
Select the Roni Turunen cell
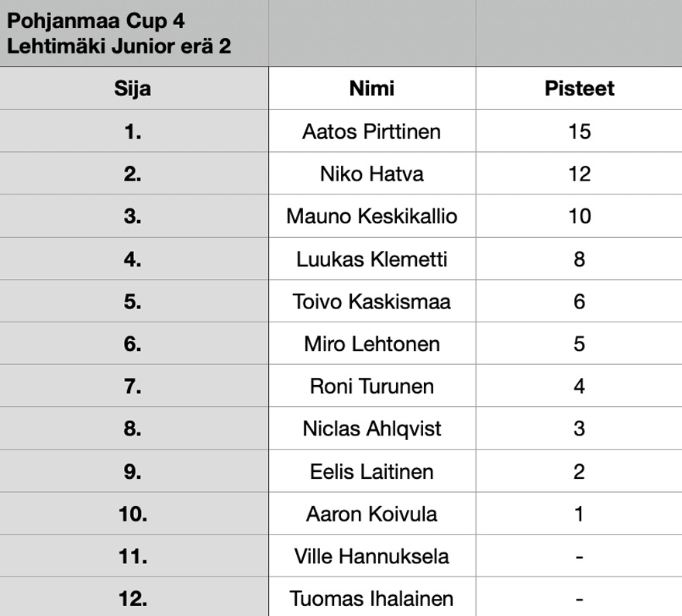372,386
